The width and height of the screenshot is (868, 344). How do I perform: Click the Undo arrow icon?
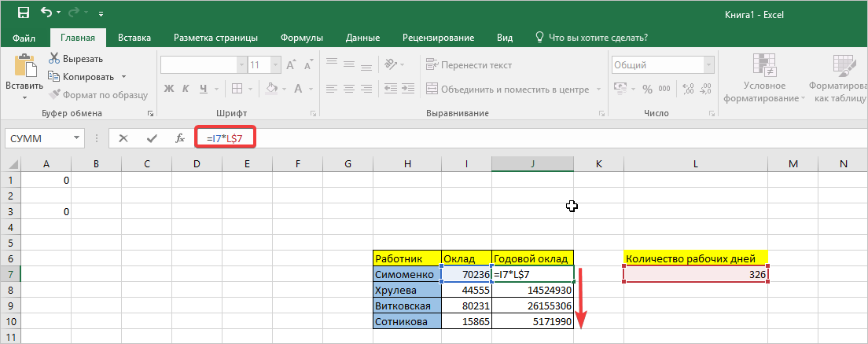[46, 13]
